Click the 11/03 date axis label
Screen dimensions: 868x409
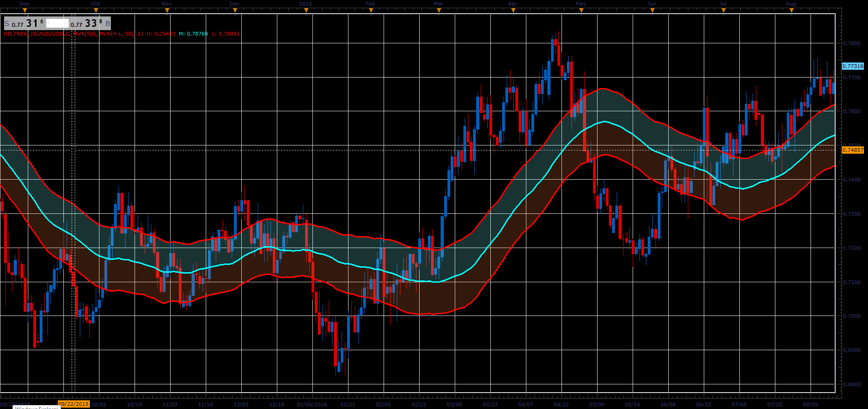coord(170,404)
